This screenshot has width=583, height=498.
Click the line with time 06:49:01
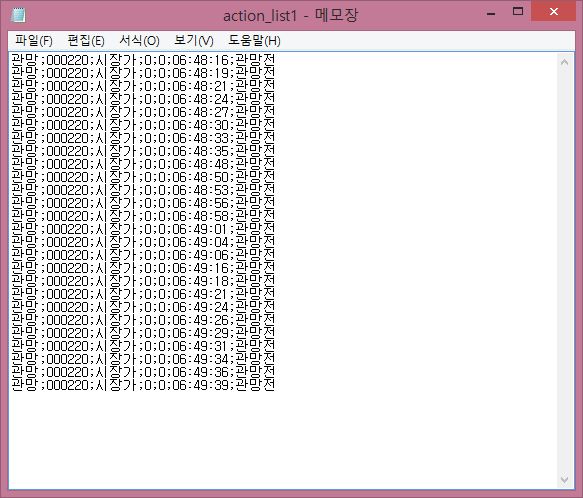(x=143, y=229)
